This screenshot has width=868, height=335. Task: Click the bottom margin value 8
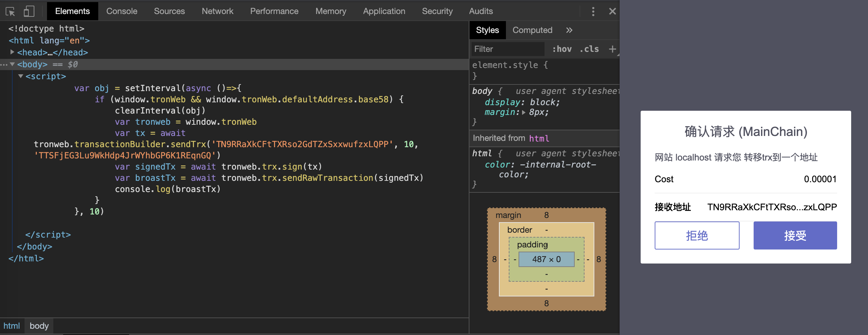(x=547, y=303)
